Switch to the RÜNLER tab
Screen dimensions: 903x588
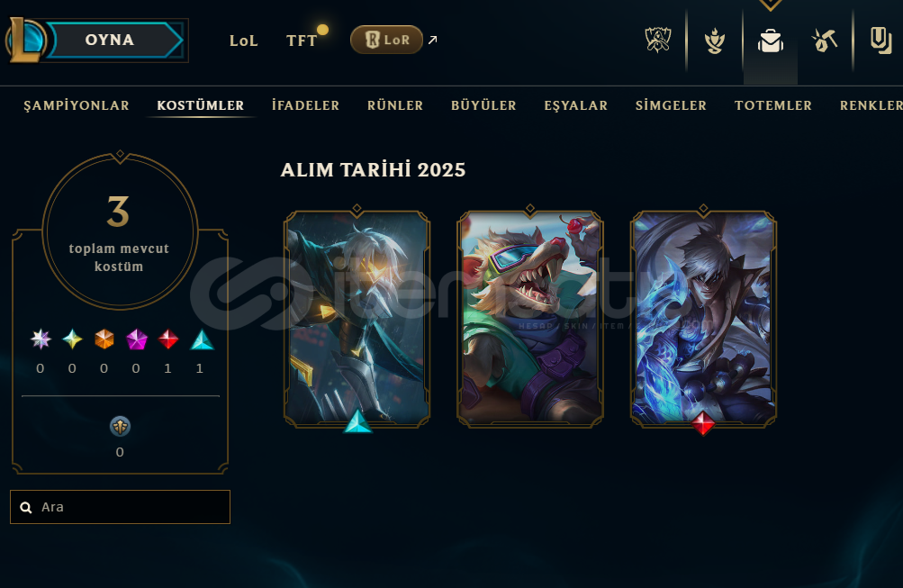pyautogui.click(x=395, y=105)
